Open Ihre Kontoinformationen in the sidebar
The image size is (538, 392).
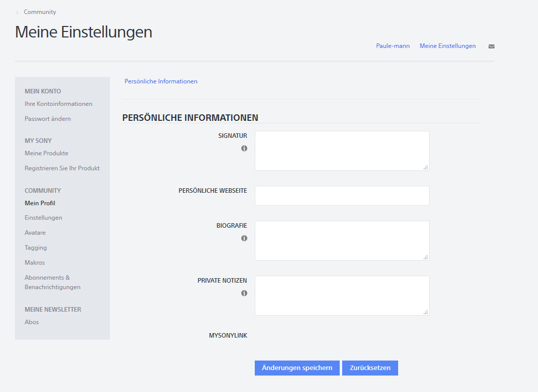point(58,104)
